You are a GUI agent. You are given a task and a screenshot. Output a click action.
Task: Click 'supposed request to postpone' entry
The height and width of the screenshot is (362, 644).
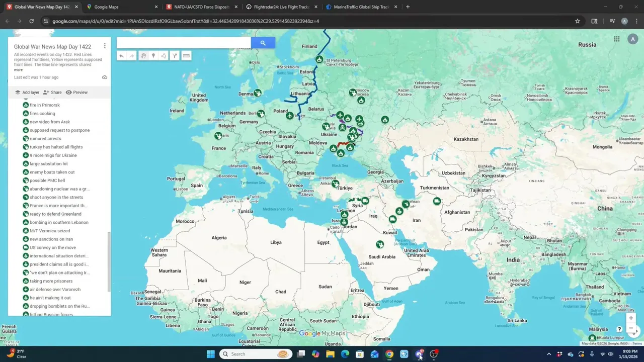tap(59, 130)
